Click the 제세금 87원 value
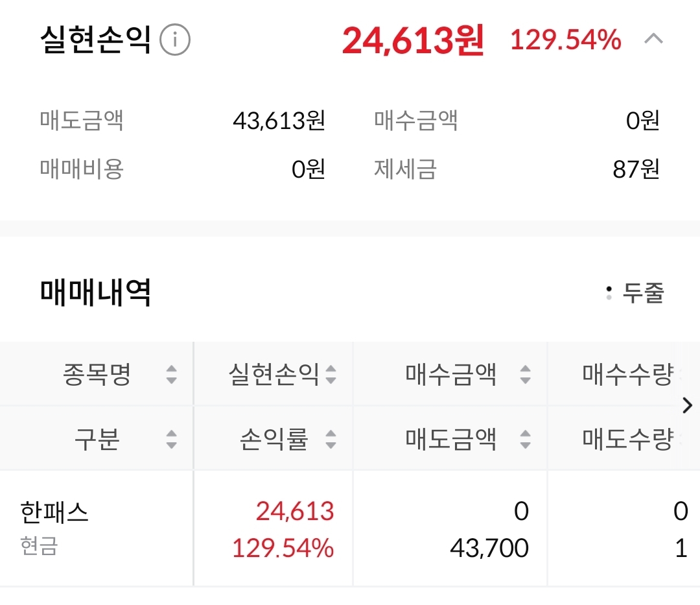Screen dimensions: 700x605 pos(636,169)
